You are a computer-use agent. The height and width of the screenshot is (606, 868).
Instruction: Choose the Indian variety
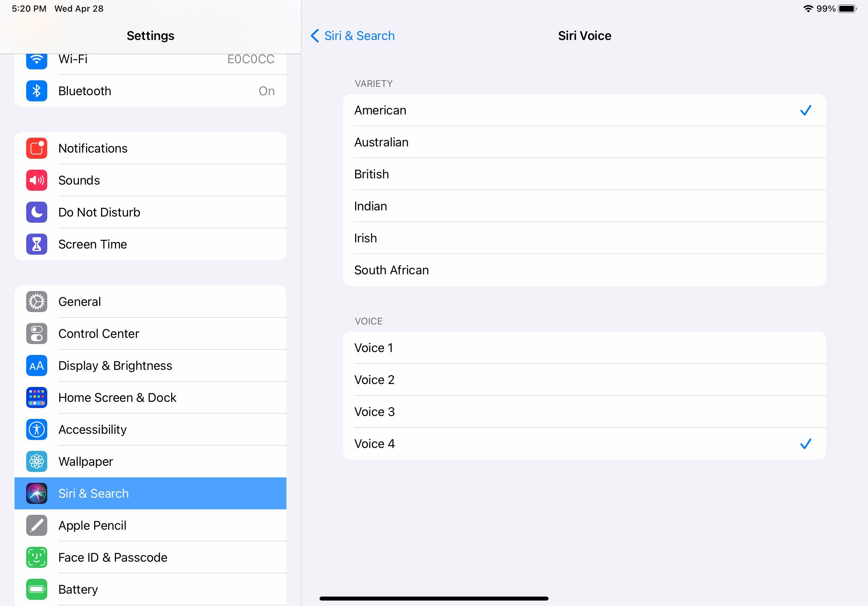click(x=584, y=206)
